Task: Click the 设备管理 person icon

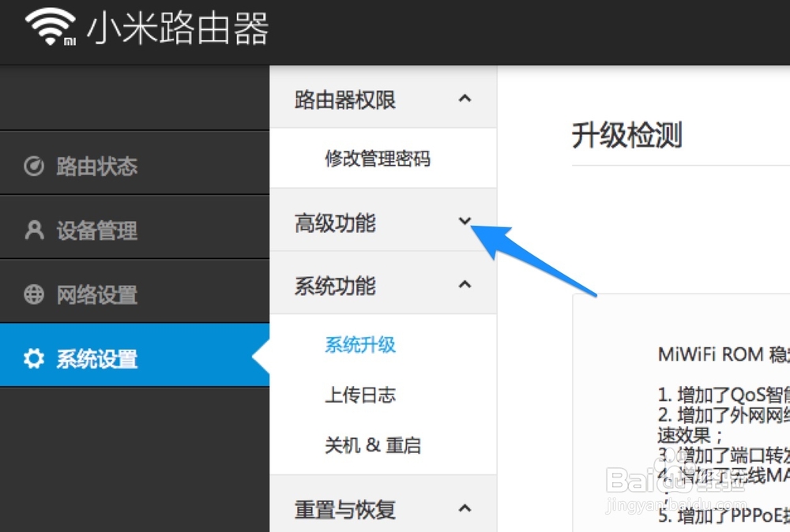Action: click(x=34, y=230)
